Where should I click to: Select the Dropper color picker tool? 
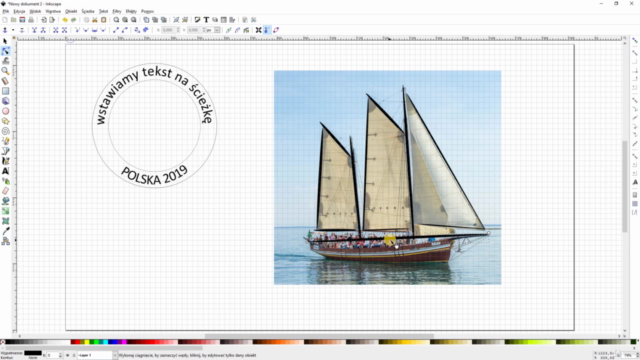5,231
